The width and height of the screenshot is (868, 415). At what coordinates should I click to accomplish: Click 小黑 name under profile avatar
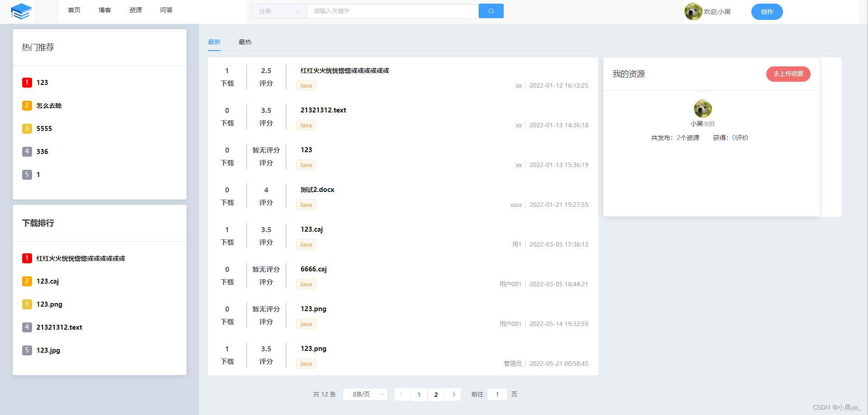click(697, 124)
